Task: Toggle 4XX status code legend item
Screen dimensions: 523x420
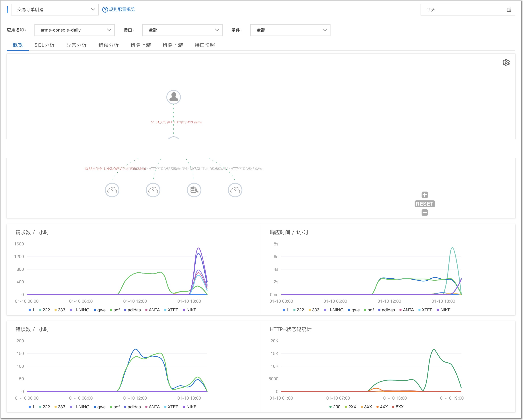Action: click(x=382, y=407)
